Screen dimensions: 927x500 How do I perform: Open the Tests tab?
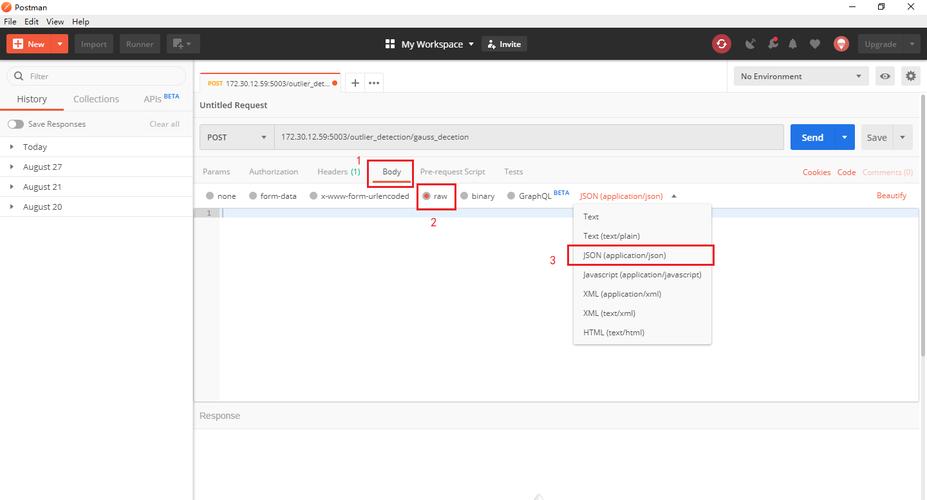[x=513, y=171]
